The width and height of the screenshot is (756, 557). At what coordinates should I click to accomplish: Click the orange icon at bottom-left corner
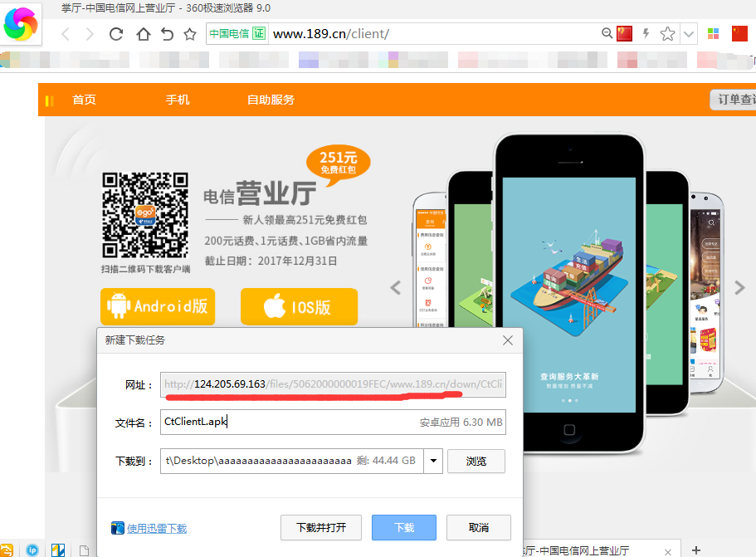point(7,550)
